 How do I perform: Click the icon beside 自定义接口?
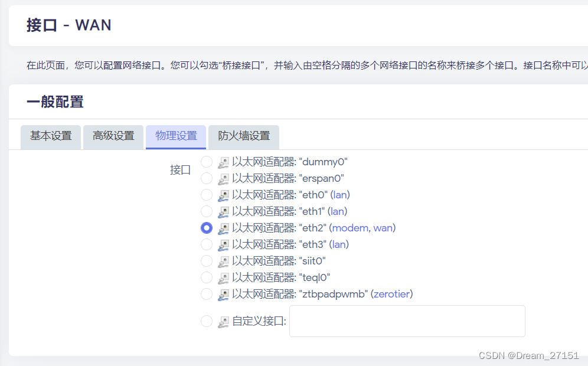(x=223, y=322)
